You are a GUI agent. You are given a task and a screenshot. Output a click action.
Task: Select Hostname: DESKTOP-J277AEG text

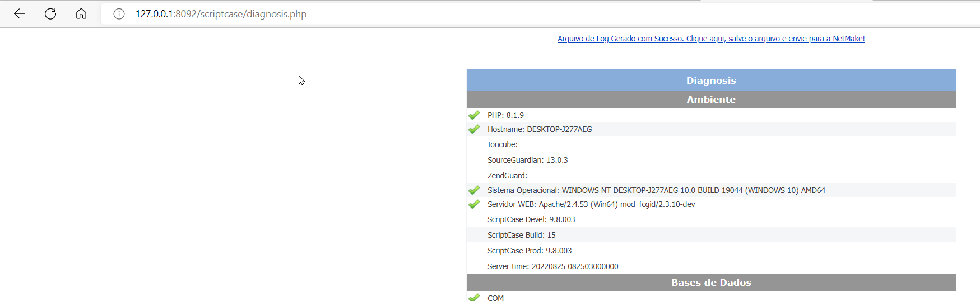pos(540,129)
